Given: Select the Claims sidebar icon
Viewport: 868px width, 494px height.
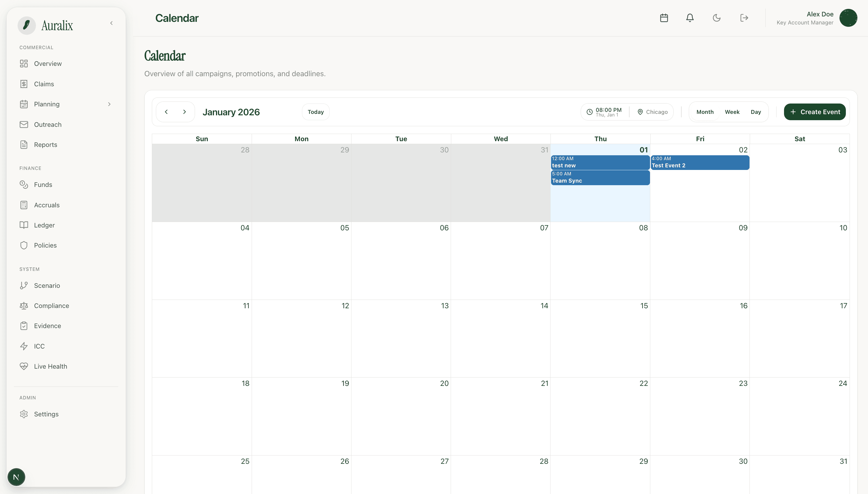Looking at the screenshot, I should click(x=23, y=84).
